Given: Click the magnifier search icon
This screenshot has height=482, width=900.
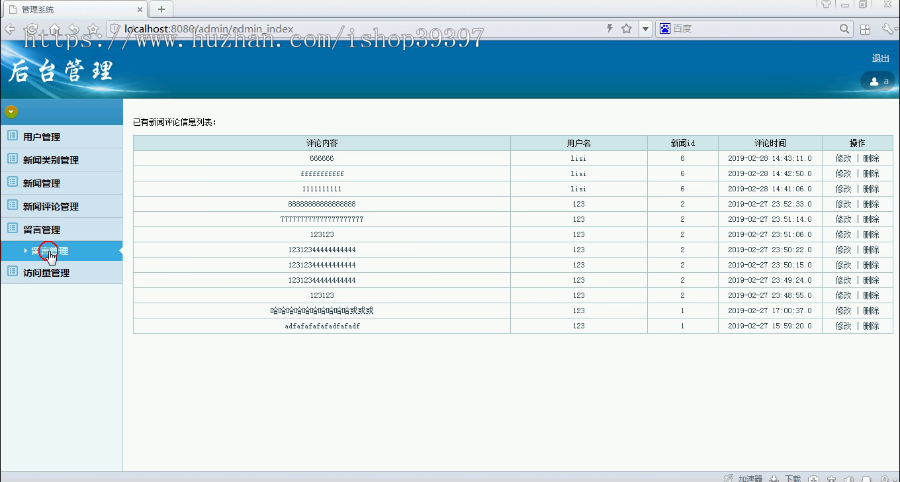Looking at the screenshot, I should pos(844,29).
